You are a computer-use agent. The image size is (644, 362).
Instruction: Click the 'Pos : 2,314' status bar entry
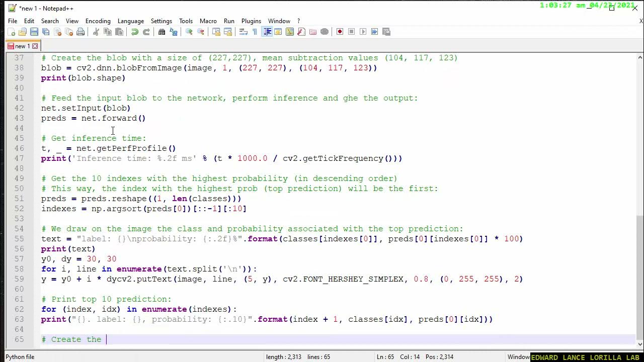[x=439, y=357]
